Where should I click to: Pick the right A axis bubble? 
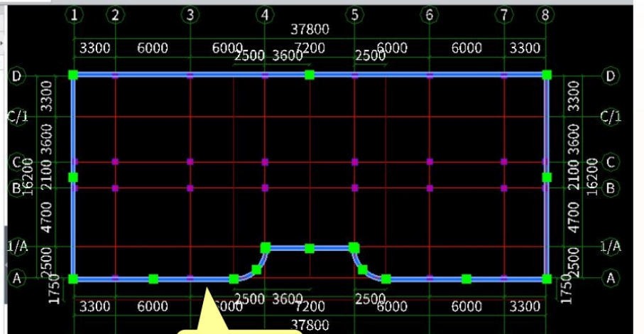611,278
